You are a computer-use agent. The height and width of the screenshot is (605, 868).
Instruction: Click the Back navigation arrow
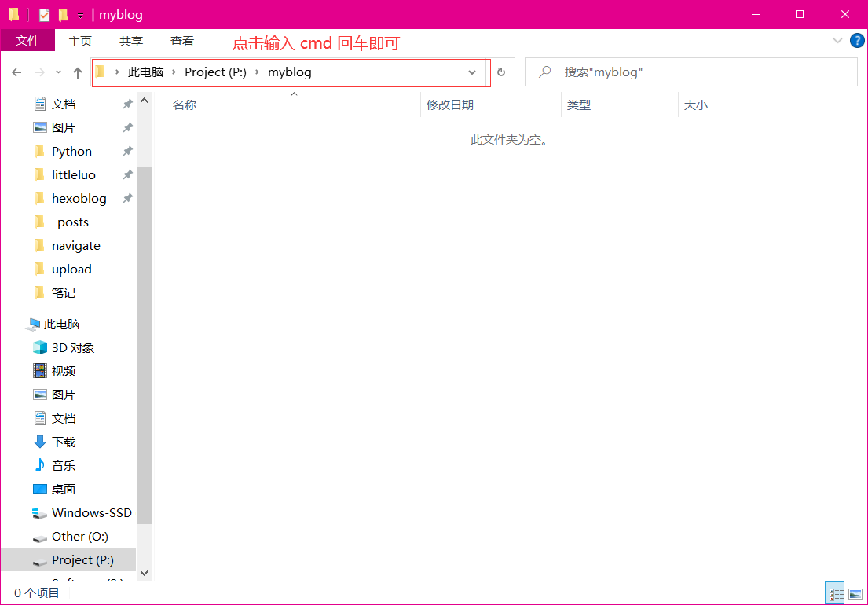click(x=16, y=72)
